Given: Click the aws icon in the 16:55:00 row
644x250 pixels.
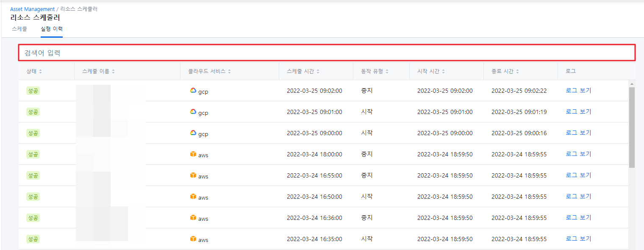Looking at the screenshot, I should [193, 175].
